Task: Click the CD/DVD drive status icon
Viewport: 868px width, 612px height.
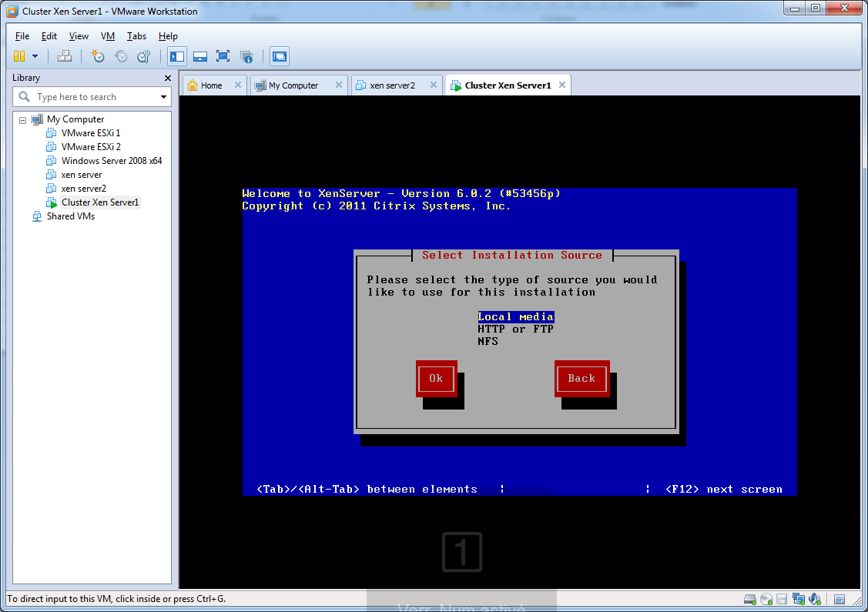Action: click(766, 599)
